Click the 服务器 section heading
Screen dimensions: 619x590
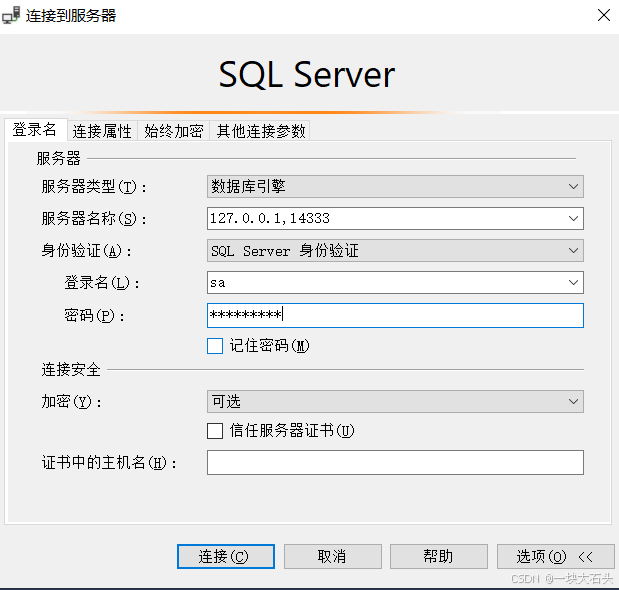[58, 158]
